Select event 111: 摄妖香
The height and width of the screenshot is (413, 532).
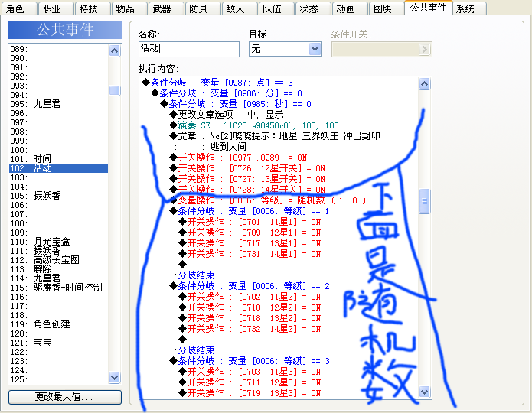[x=58, y=251]
